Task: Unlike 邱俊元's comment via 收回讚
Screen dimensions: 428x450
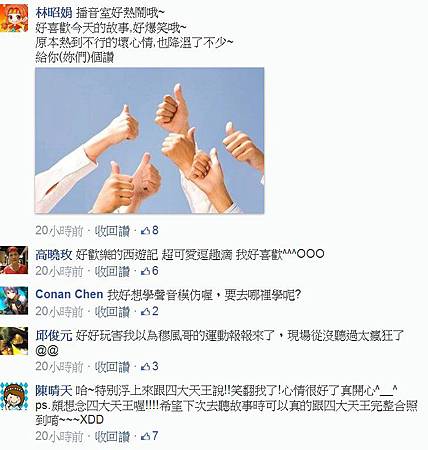Action: 112,367
